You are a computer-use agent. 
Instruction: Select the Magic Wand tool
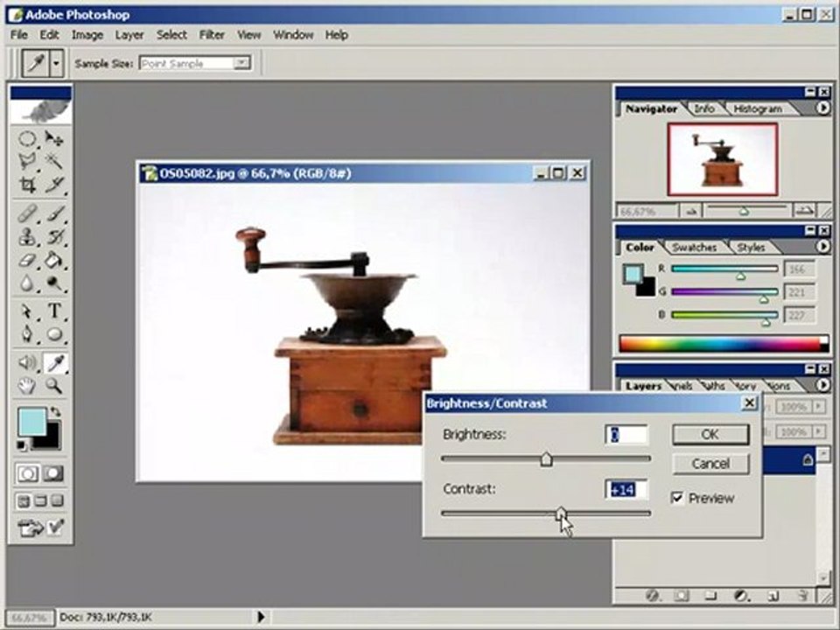pos(54,161)
